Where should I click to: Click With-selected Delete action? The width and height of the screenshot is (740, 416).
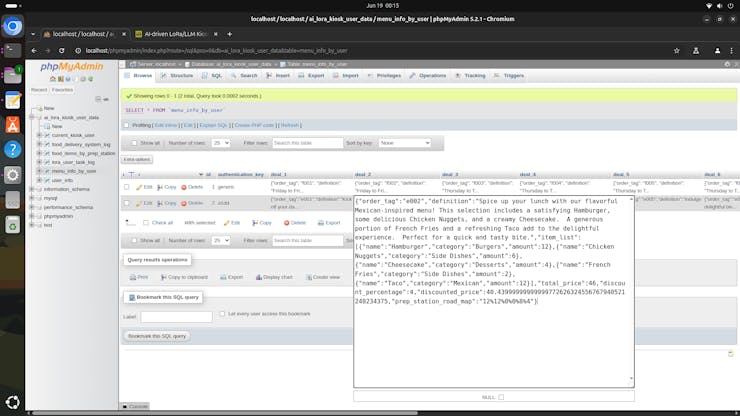(x=294, y=223)
